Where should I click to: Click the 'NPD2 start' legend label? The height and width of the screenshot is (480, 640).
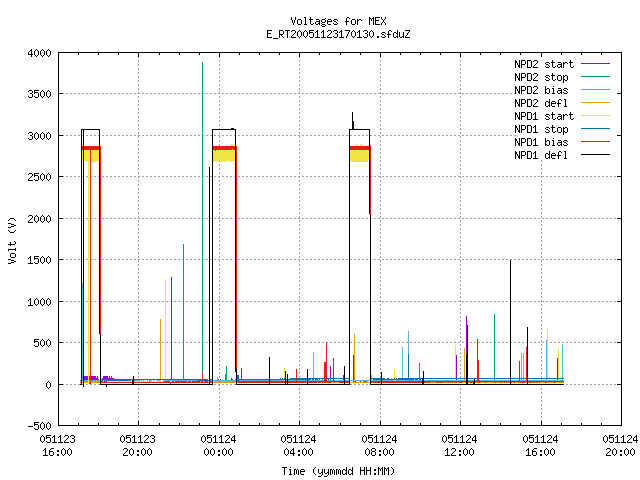544,64
